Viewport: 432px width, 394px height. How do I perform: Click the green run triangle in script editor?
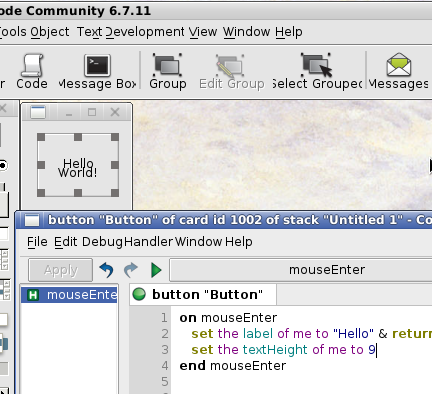(156, 270)
